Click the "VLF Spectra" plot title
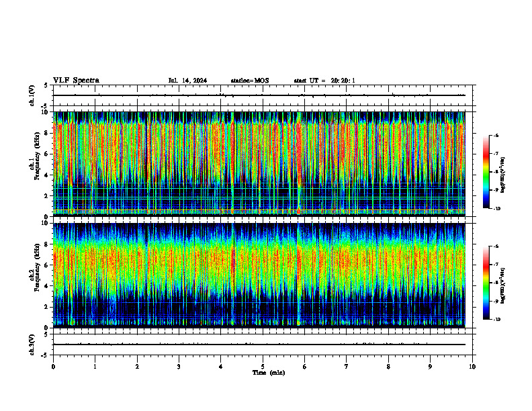 [x=76, y=81]
